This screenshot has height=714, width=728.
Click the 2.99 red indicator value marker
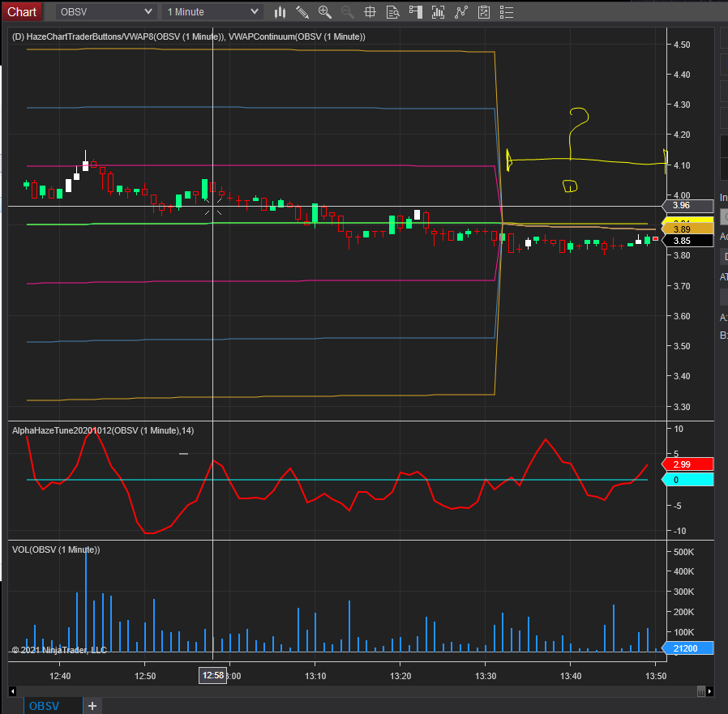(687, 464)
